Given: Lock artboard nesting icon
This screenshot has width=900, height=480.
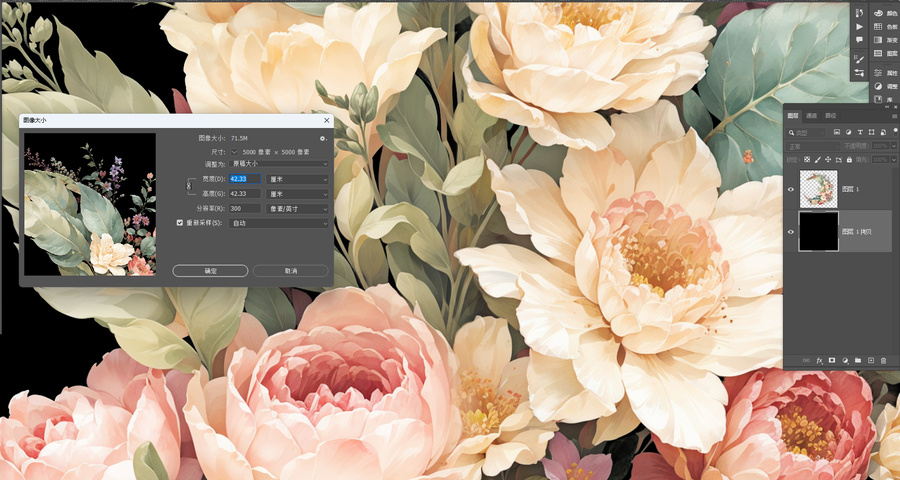Looking at the screenshot, I should click(x=839, y=158).
